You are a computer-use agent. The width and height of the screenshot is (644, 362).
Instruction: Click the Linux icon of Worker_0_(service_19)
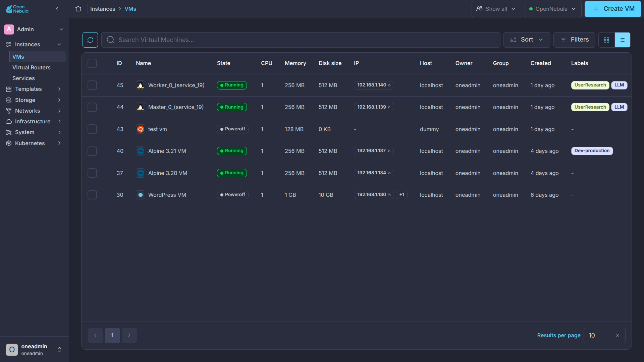141,85
